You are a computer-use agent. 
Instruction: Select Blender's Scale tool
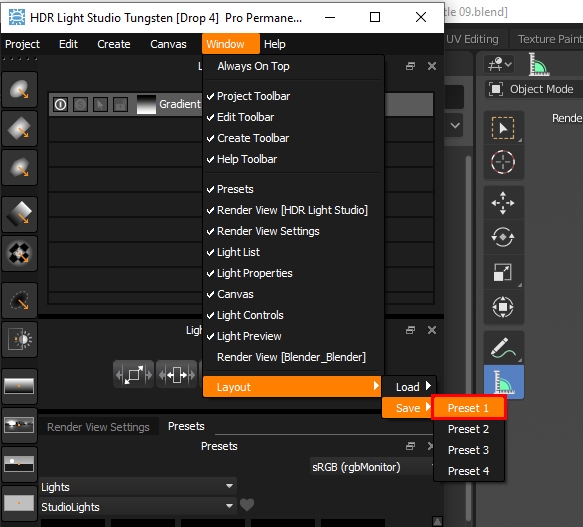click(x=503, y=272)
